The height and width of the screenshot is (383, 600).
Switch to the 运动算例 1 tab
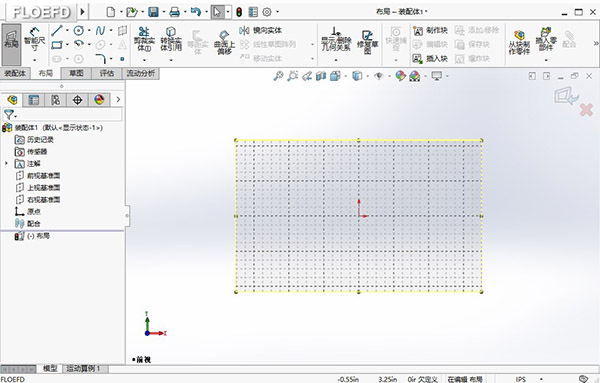click(84, 368)
